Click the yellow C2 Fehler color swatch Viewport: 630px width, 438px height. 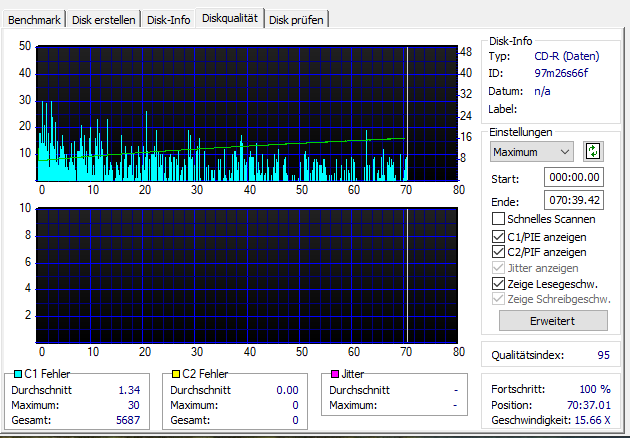[176, 374]
